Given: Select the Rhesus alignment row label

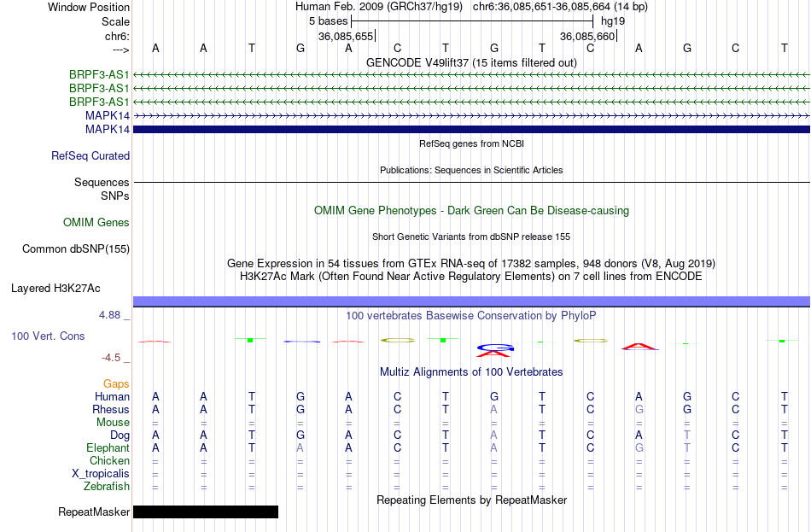Looking at the screenshot, I should [x=111, y=409].
